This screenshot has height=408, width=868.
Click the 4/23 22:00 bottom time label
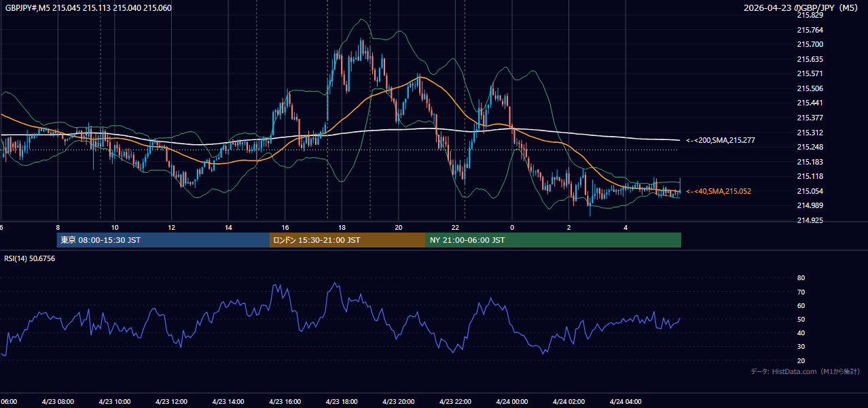tap(455, 401)
